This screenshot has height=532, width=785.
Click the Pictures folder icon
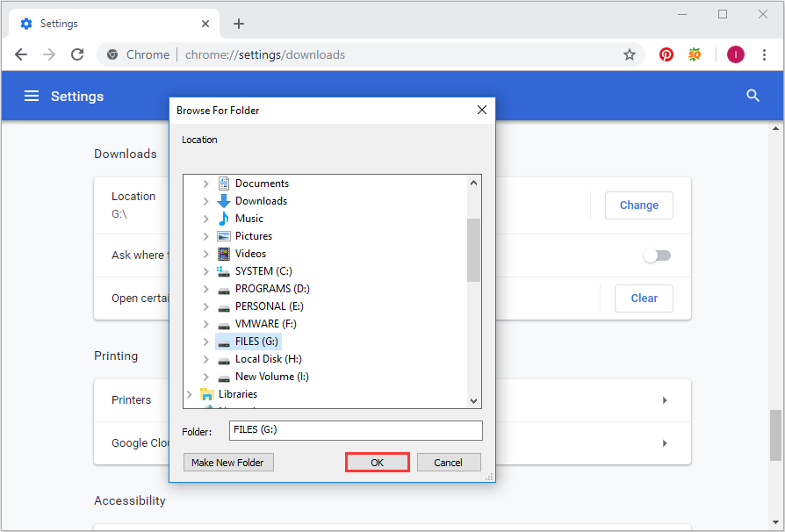click(x=224, y=236)
